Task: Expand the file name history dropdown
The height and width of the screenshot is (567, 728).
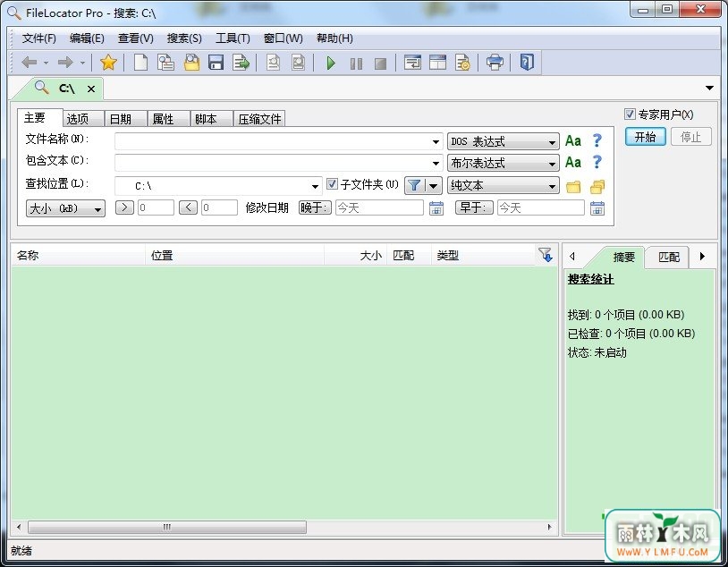Action: click(436, 141)
